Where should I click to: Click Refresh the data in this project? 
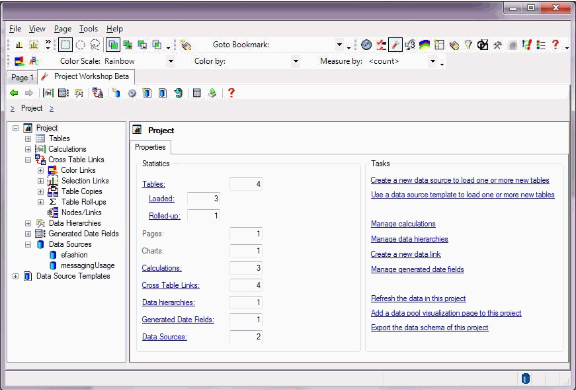click(x=418, y=298)
